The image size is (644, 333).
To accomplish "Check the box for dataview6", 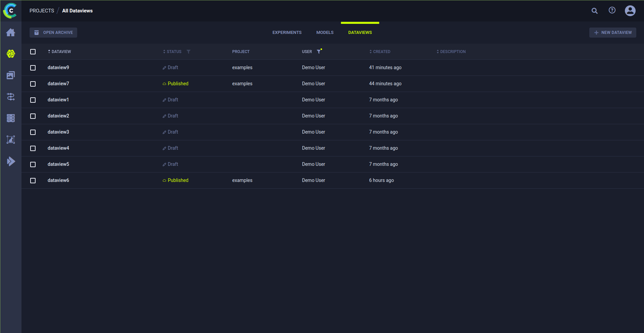I will coord(33,181).
